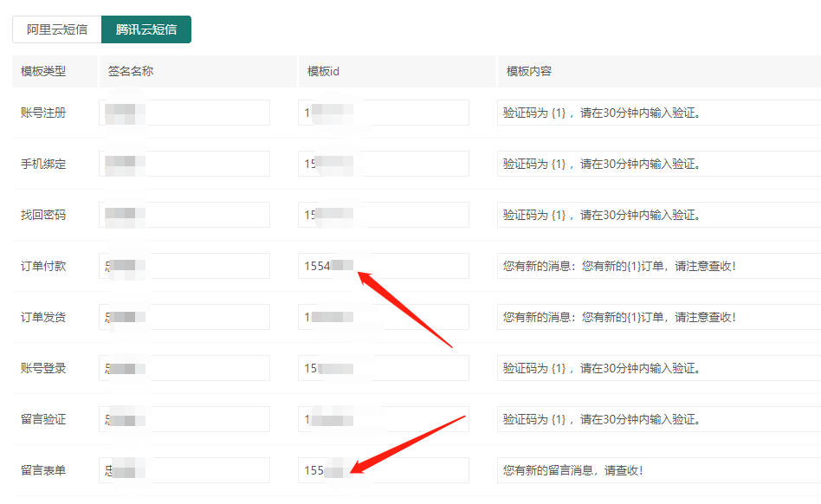
Task: Select the 订单发货 row label
Action: (x=43, y=317)
